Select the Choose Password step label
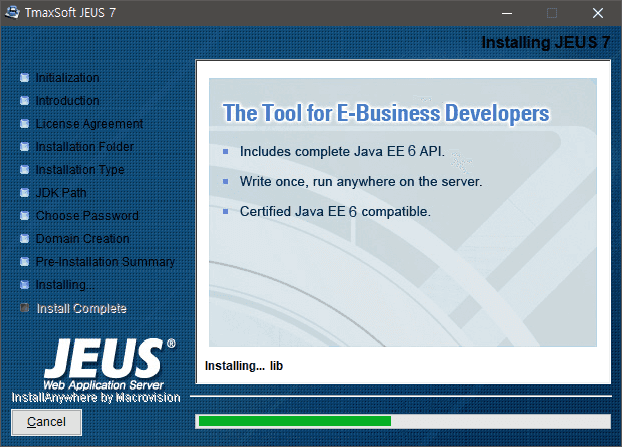The image size is (622, 447). [x=87, y=216]
